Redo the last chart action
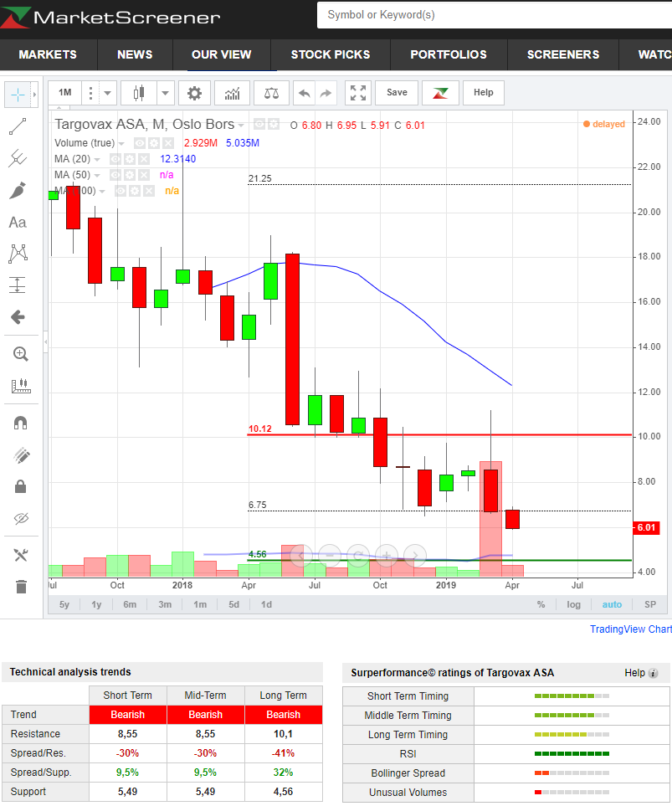 coord(326,93)
